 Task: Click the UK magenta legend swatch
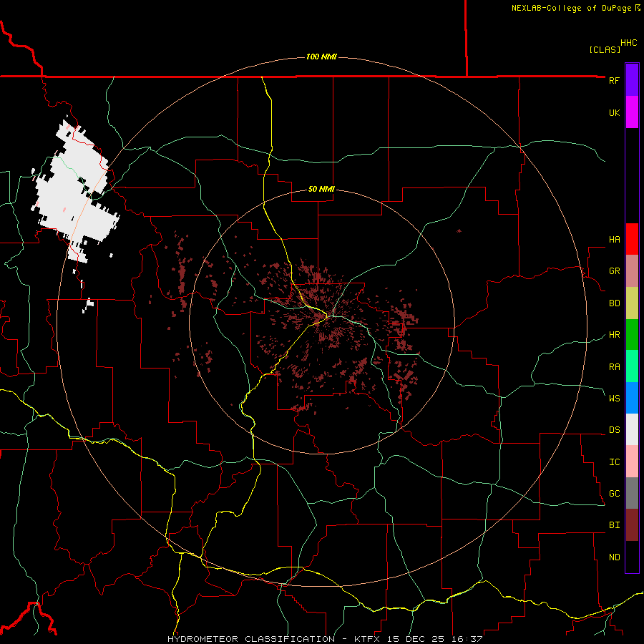click(x=632, y=112)
